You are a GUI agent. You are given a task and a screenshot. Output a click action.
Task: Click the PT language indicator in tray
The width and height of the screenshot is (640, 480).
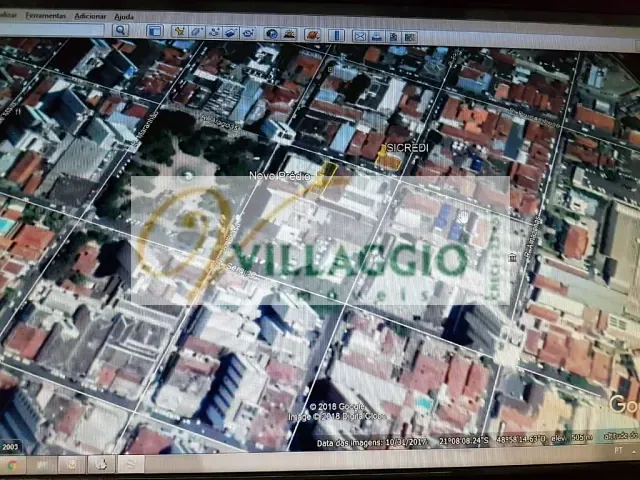click(618, 450)
